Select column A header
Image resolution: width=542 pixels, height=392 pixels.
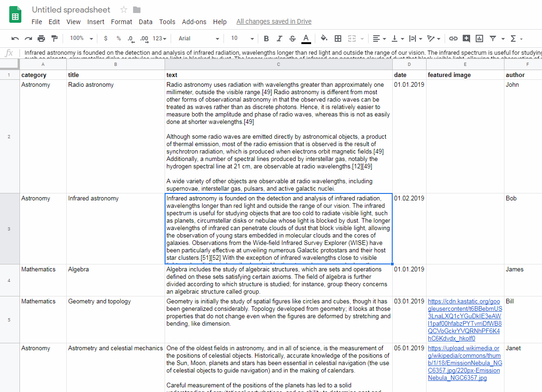pyautogui.click(x=43, y=64)
